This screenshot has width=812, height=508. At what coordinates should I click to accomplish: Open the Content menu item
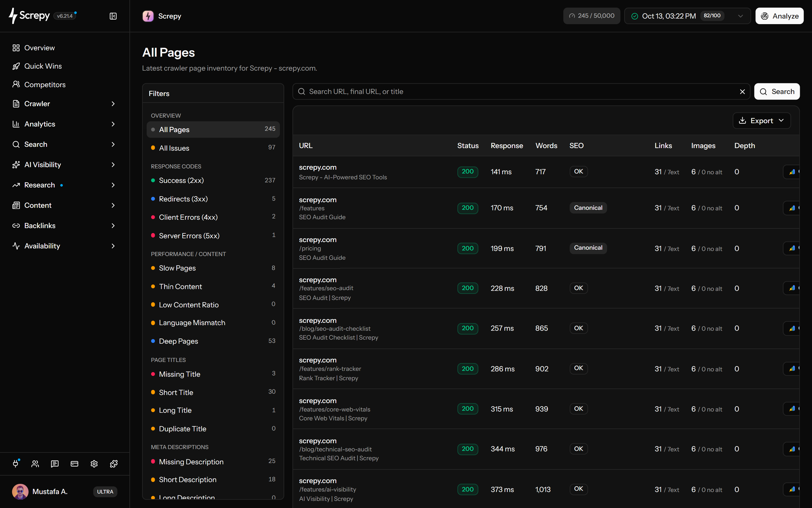(64, 205)
